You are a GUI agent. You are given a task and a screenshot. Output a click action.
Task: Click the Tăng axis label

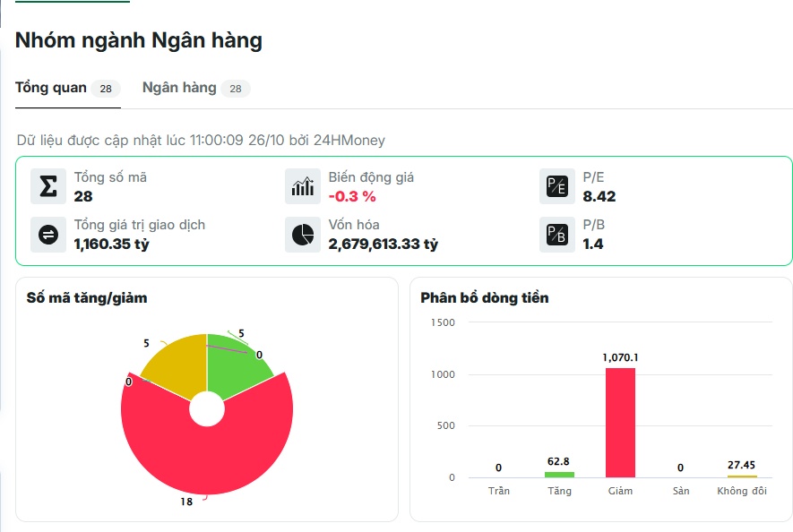(x=559, y=491)
